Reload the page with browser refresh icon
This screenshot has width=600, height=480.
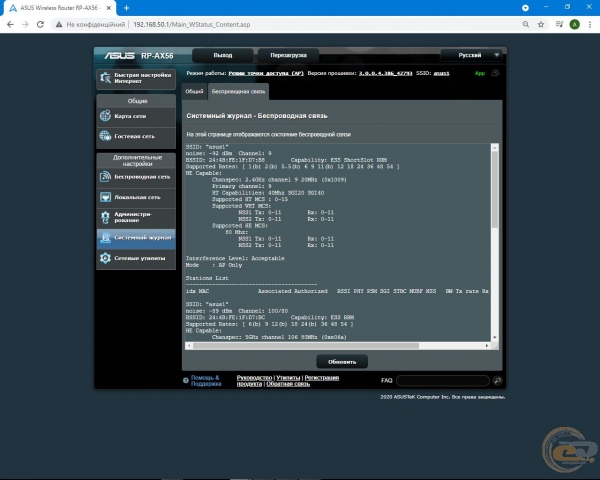[x=40, y=24]
